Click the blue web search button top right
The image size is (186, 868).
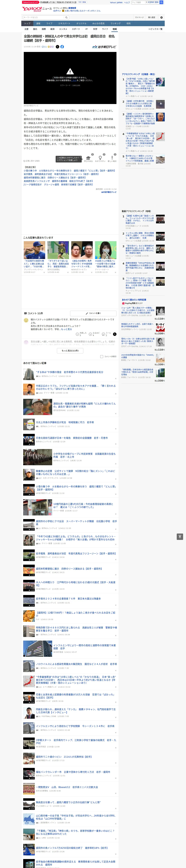click(x=161, y=2)
